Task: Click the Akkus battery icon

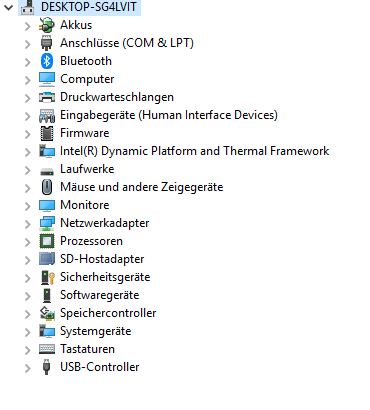Action: [47, 25]
